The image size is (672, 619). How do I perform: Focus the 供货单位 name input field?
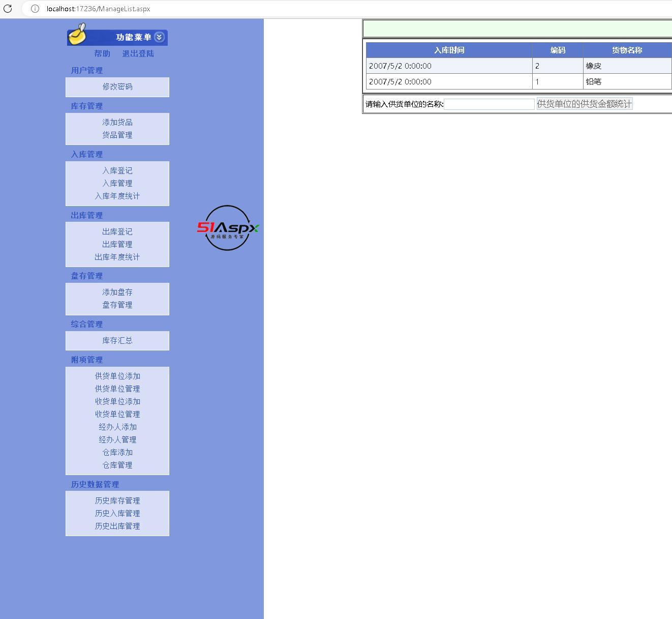(x=489, y=104)
